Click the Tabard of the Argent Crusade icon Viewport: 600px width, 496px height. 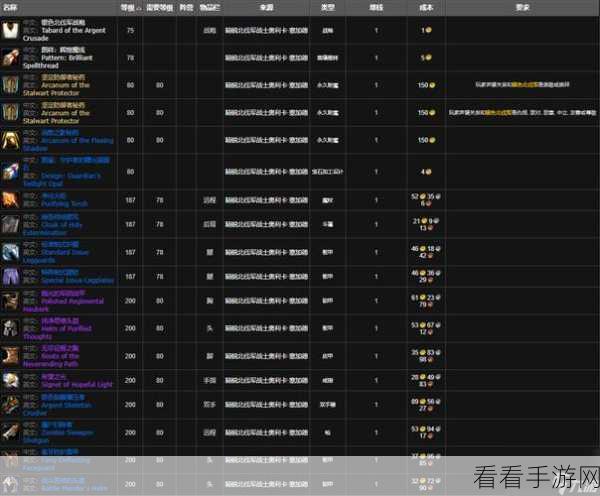pyautogui.click(x=10, y=30)
